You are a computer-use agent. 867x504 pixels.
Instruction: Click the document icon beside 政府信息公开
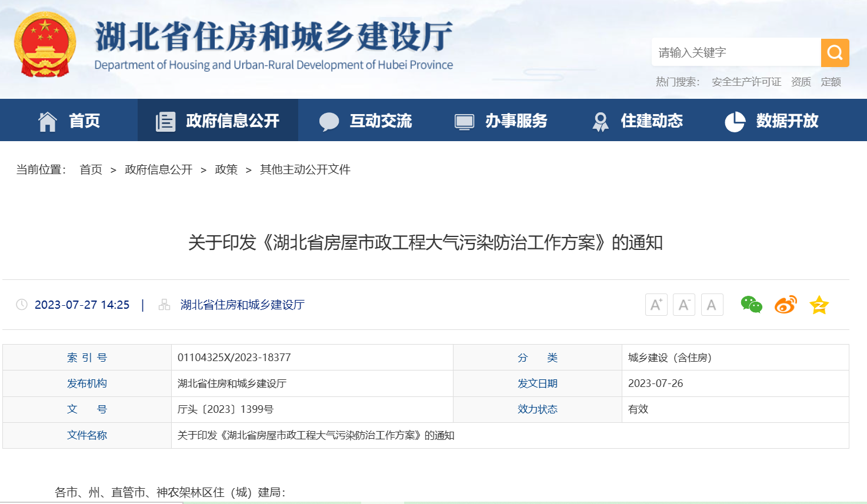pos(165,120)
